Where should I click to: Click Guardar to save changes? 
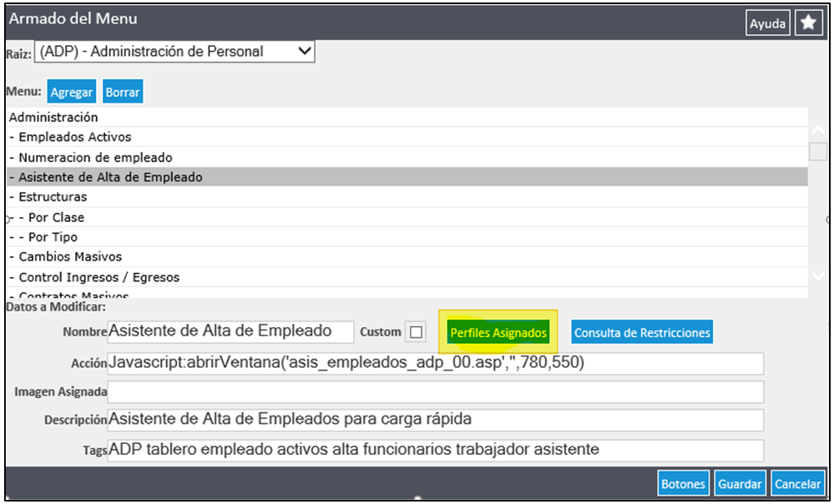pyautogui.click(x=740, y=484)
